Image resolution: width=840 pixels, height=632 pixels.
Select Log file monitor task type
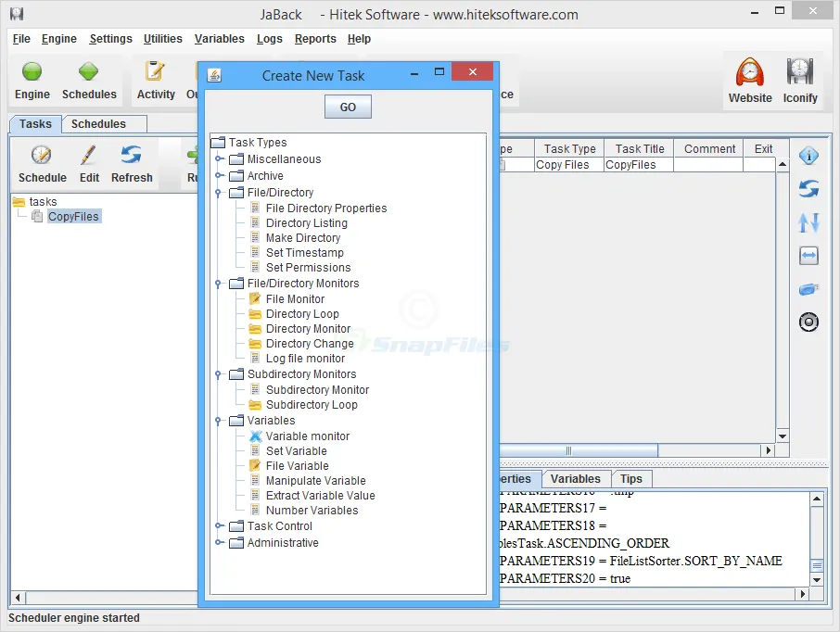click(305, 359)
